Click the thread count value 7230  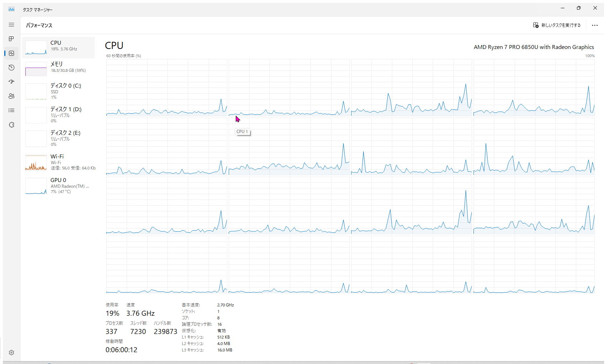tap(138, 331)
